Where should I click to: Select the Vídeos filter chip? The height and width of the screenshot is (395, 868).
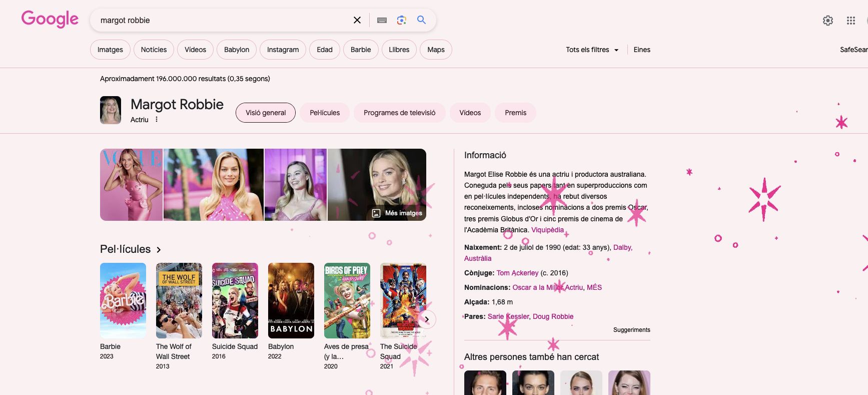point(195,50)
